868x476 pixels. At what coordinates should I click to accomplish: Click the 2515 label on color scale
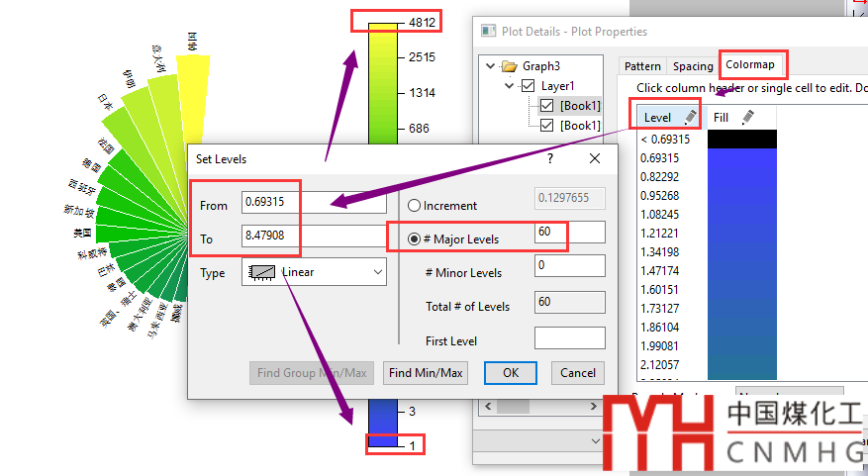click(x=422, y=57)
